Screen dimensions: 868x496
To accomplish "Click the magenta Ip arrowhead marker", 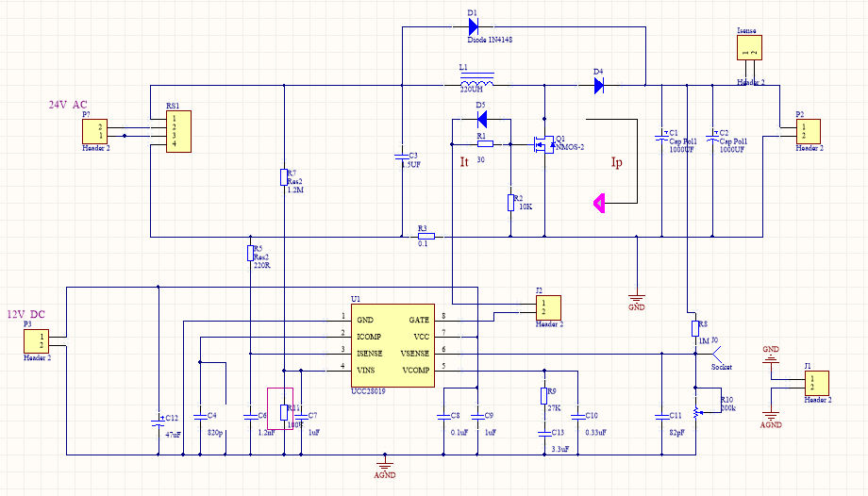I will pos(599,203).
